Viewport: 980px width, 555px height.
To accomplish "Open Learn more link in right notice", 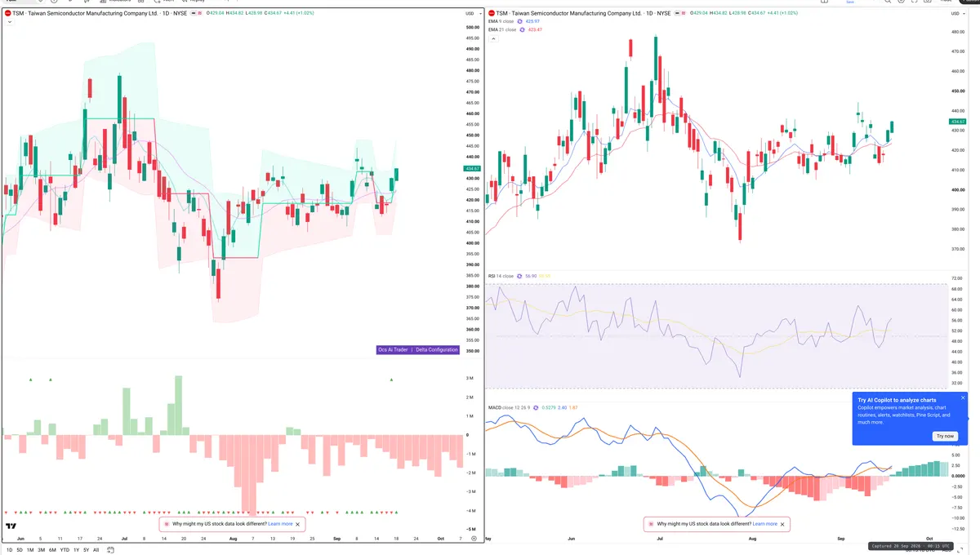I will coord(765,524).
